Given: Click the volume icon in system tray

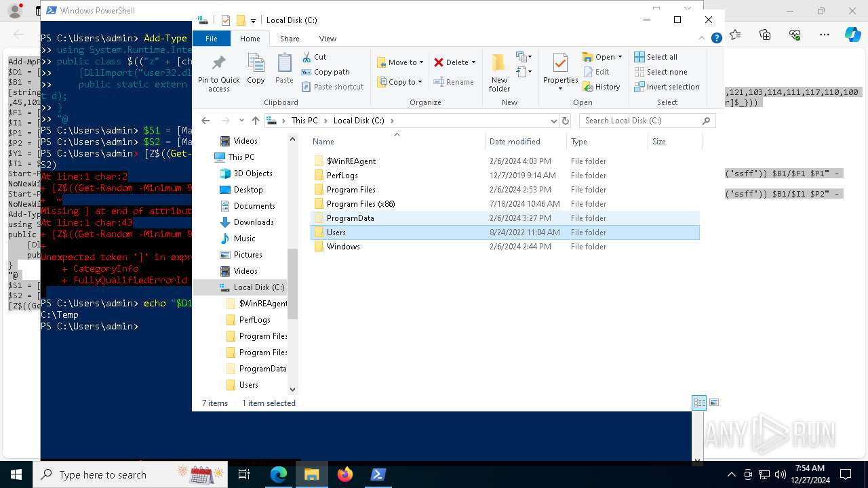Looking at the screenshot, I should [x=781, y=474].
